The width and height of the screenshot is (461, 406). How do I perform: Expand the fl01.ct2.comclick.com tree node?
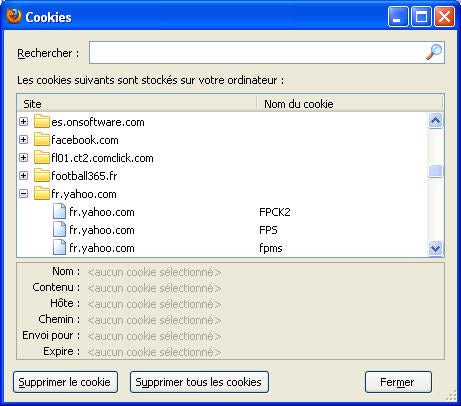(23, 158)
